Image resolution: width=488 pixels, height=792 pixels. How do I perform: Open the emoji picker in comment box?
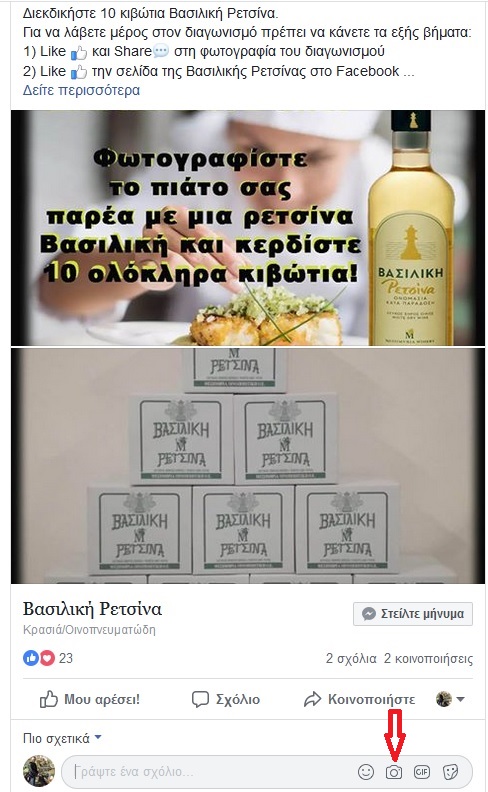pos(366,772)
